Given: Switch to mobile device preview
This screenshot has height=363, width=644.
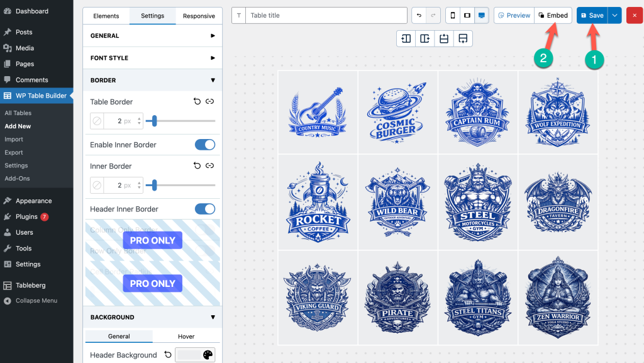Looking at the screenshot, I should 452,16.
